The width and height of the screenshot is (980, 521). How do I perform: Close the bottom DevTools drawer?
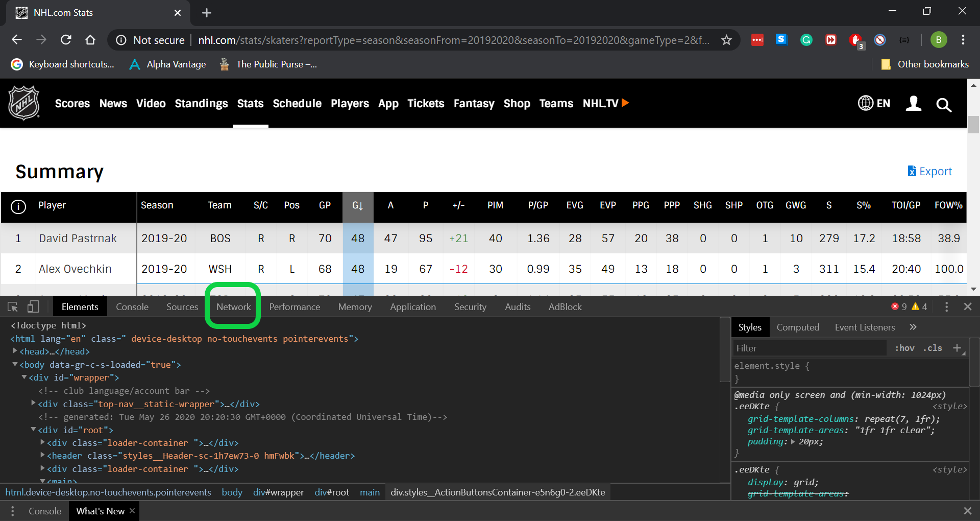pos(967,511)
